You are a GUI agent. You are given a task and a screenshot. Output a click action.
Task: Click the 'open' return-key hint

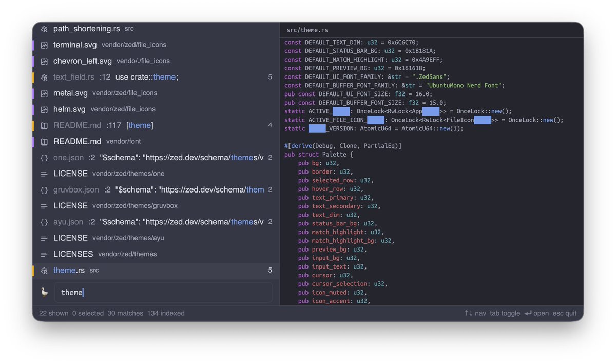click(536, 313)
